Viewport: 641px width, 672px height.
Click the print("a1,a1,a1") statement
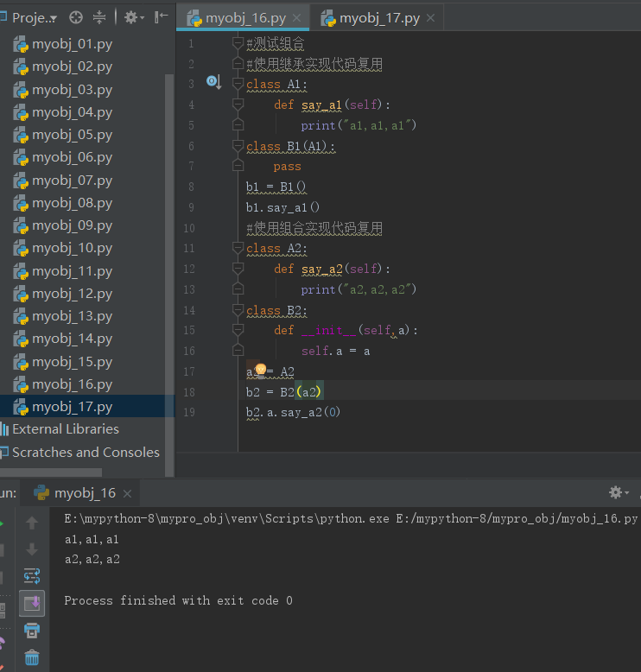point(359,125)
